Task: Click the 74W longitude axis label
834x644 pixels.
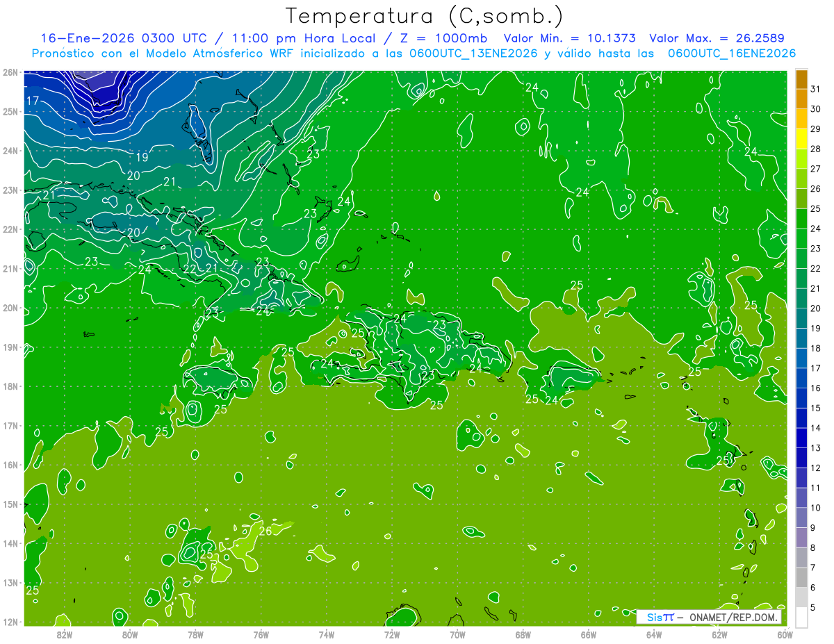Action: pyautogui.click(x=327, y=634)
